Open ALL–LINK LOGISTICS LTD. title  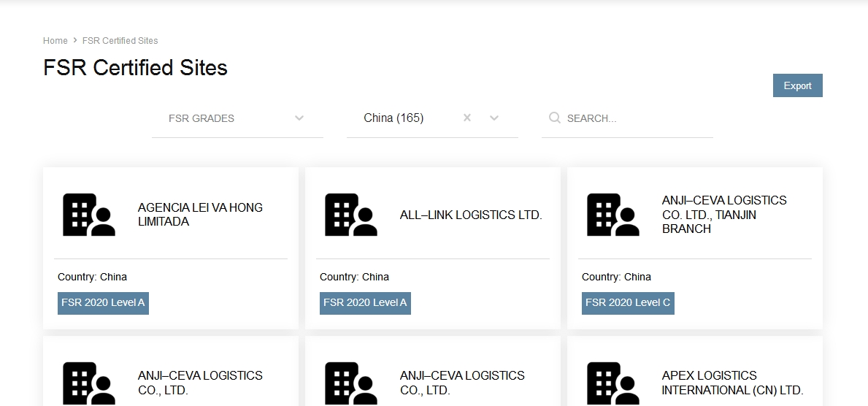pyautogui.click(x=471, y=215)
